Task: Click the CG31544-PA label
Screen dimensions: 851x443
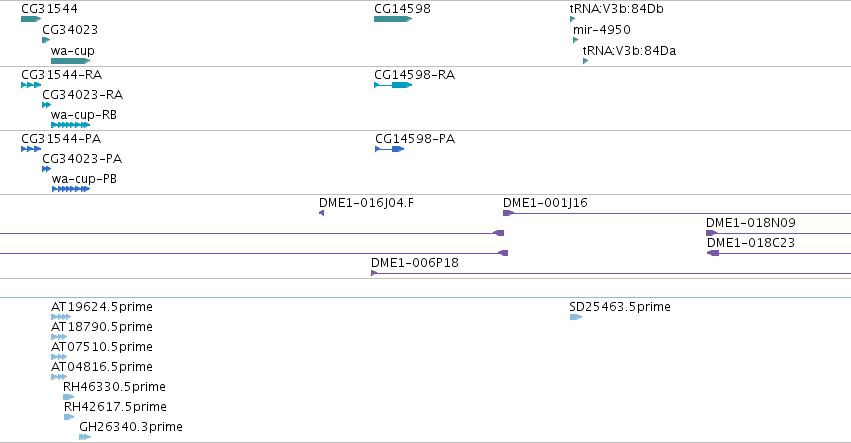Action: tap(61, 138)
